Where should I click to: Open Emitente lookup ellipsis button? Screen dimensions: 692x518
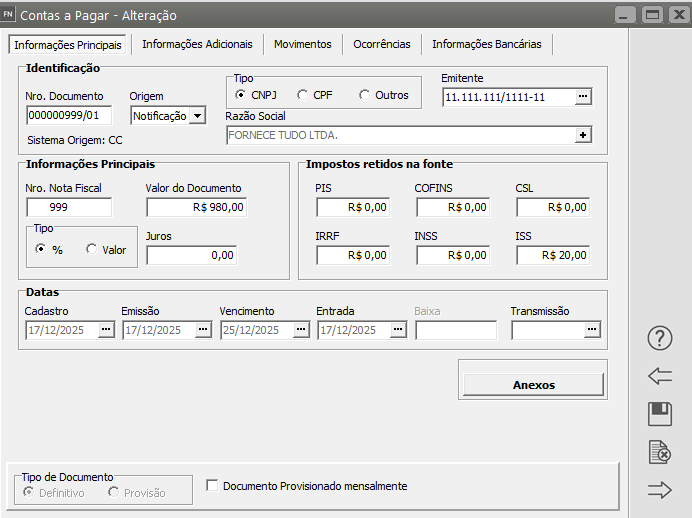pyautogui.click(x=584, y=97)
